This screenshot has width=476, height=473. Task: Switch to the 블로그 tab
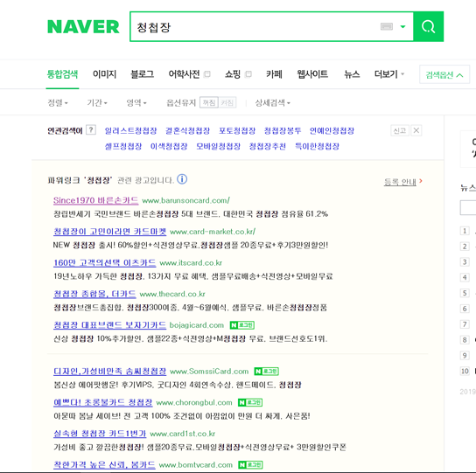tap(142, 74)
